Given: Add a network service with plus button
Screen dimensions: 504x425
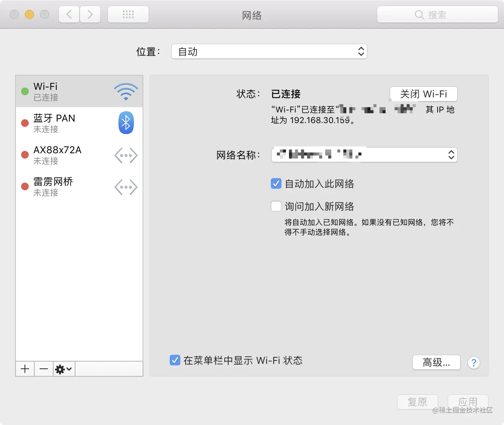Looking at the screenshot, I should (x=25, y=369).
